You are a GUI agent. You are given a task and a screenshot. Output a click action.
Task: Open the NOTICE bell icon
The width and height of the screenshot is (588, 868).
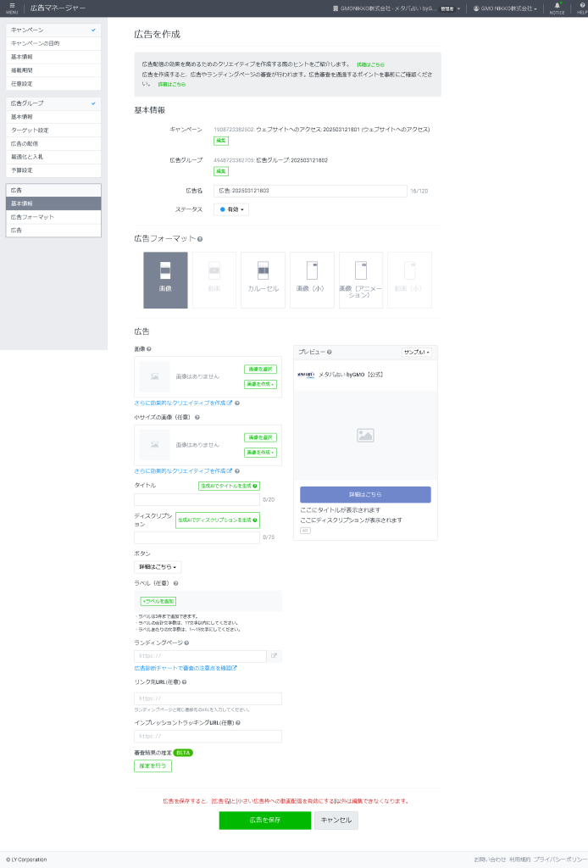557,8
